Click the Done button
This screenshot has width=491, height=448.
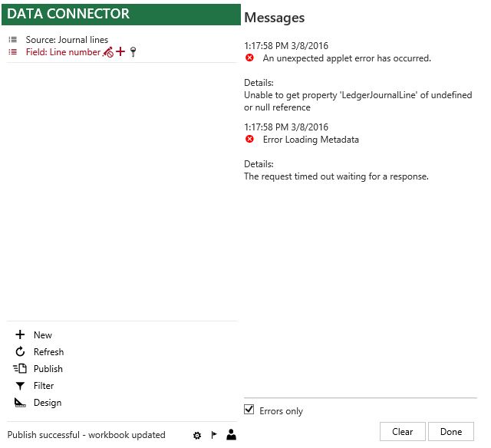click(451, 432)
